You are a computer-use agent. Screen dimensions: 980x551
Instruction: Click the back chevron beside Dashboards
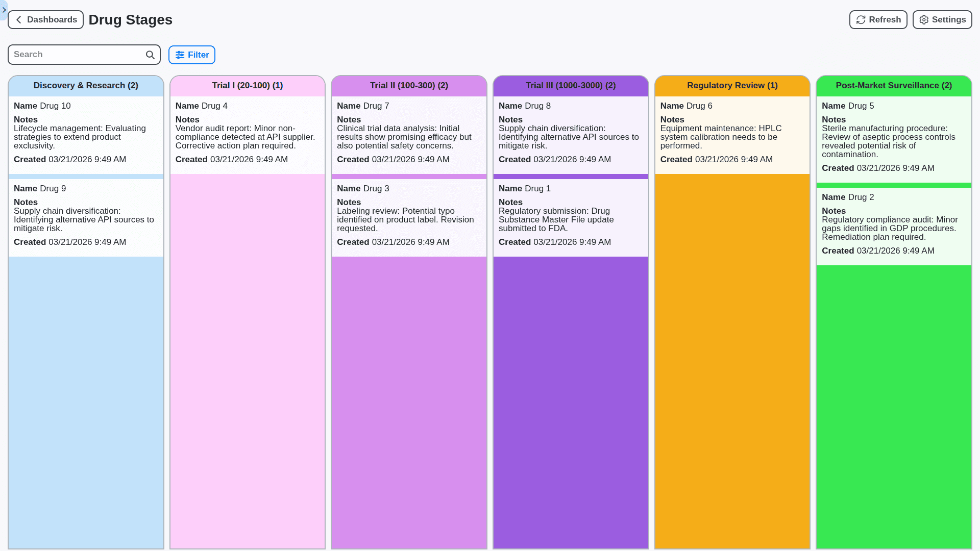18,19
